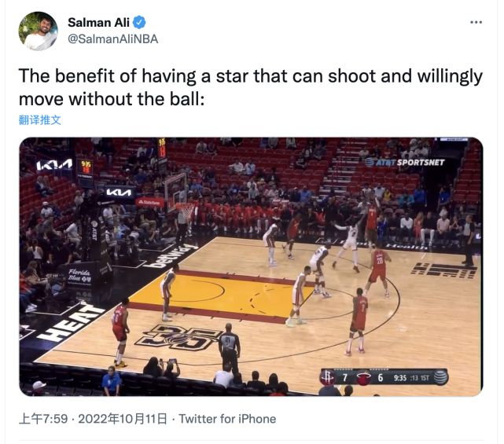Click the tweet text about a star
Viewport: 504px width, 444px height.
[x=250, y=87]
